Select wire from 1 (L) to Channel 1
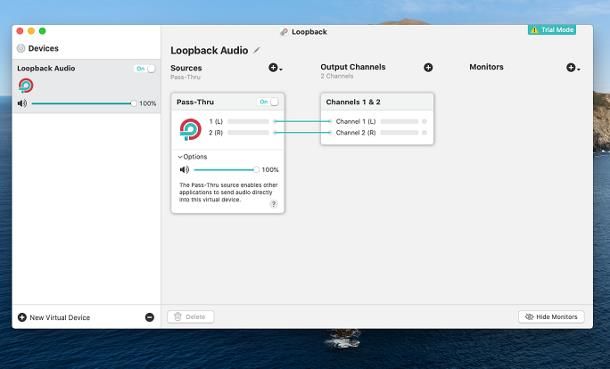The width and height of the screenshot is (610, 369). (302, 121)
